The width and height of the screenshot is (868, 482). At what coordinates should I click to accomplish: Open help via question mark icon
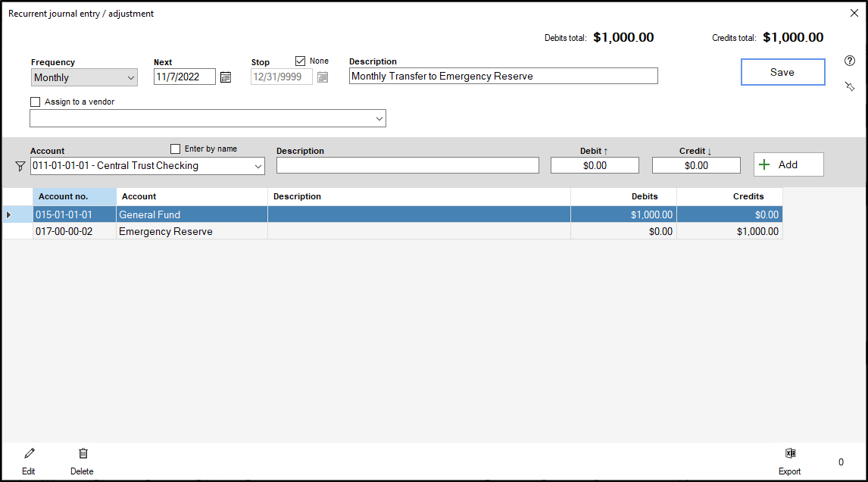849,61
